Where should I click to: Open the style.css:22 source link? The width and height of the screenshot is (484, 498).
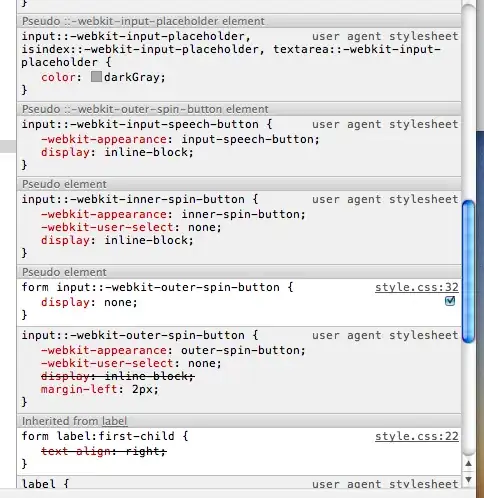[x=417, y=436]
